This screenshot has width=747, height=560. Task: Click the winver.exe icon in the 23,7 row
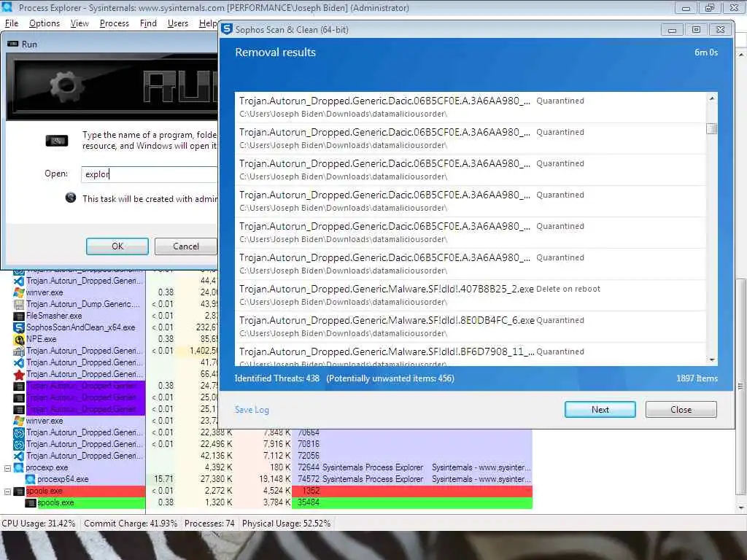click(18, 421)
